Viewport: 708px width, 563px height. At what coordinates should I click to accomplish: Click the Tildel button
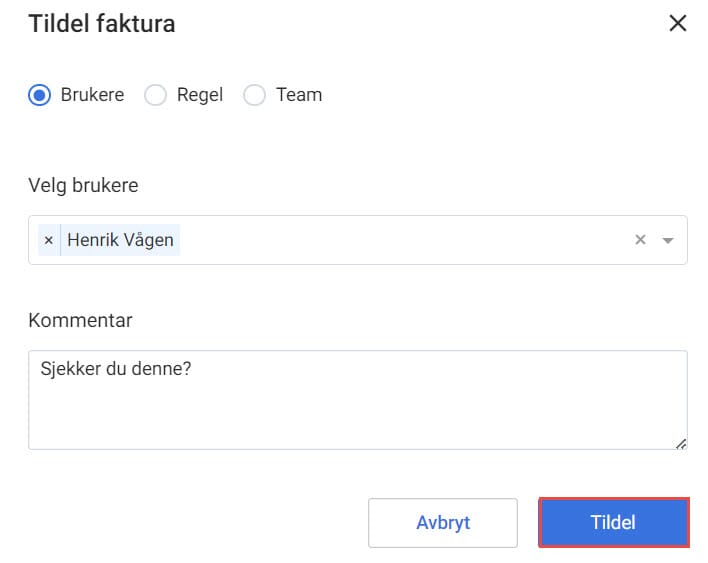click(614, 523)
